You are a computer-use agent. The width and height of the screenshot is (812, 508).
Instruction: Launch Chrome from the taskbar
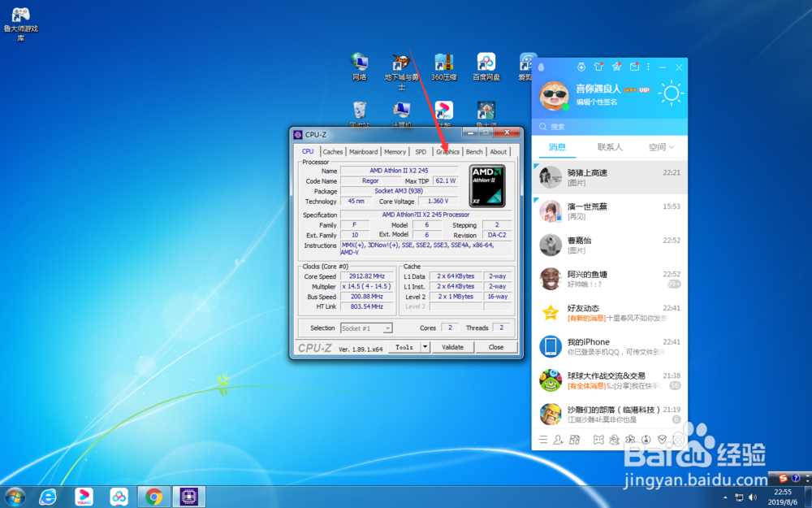[154, 496]
